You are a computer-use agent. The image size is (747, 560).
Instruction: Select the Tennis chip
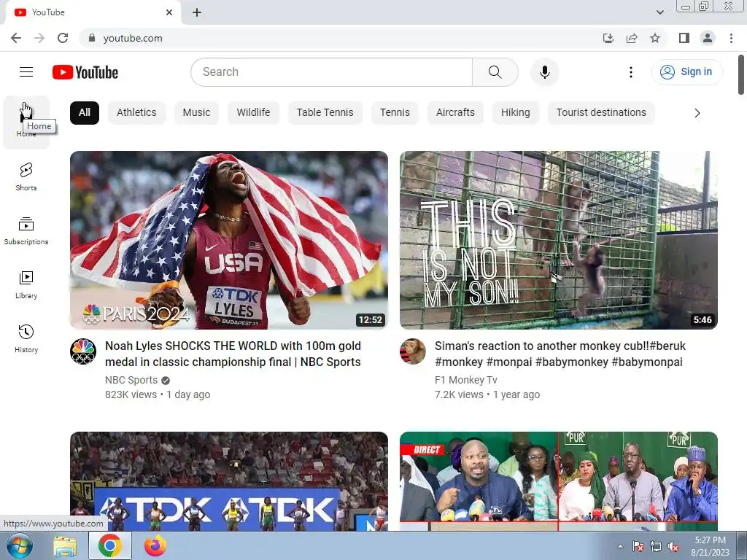pyautogui.click(x=395, y=113)
